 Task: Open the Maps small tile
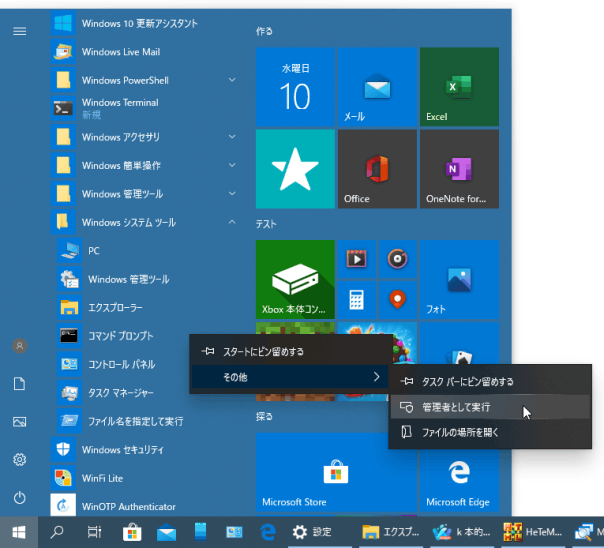[398, 300]
